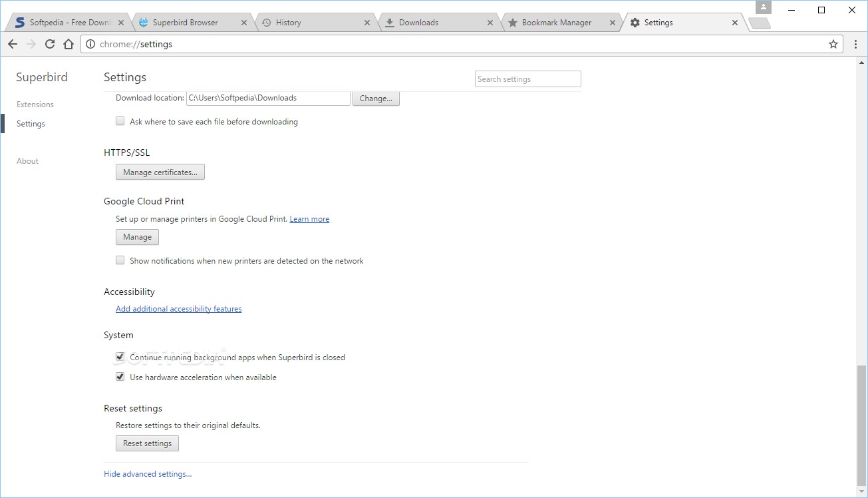Close the History tab

366,23
